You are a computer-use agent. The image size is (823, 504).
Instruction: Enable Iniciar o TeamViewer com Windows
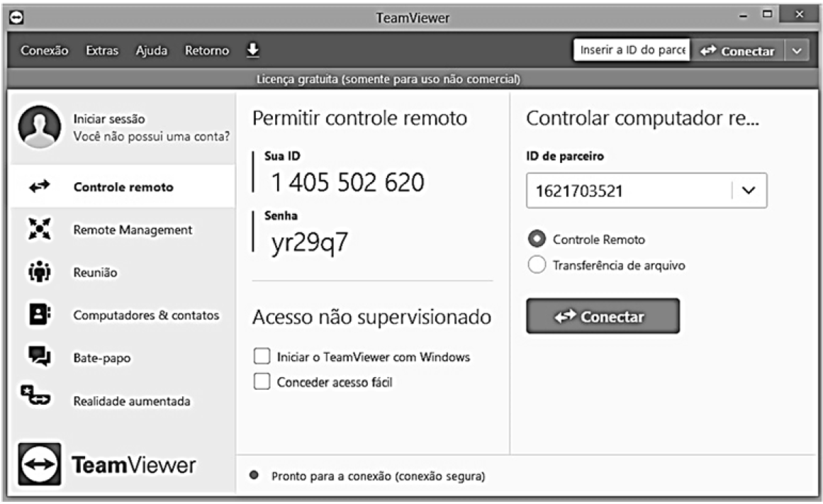click(x=263, y=357)
